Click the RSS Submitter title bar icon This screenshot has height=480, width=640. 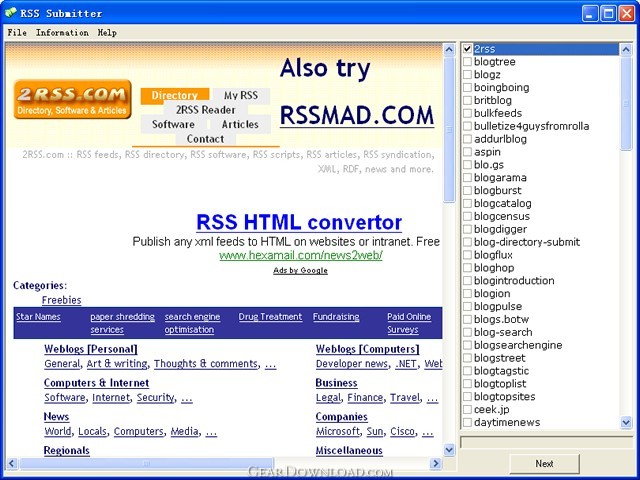click(10, 13)
